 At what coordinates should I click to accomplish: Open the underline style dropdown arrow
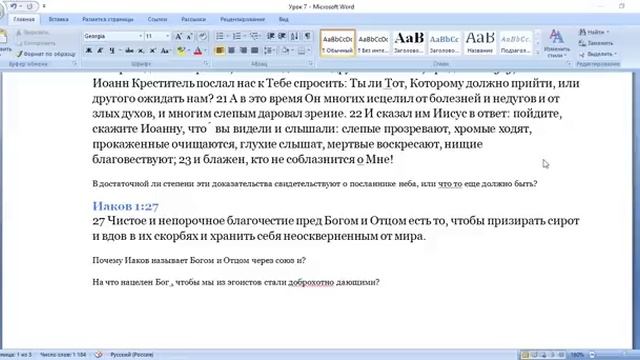pos(120,51)
